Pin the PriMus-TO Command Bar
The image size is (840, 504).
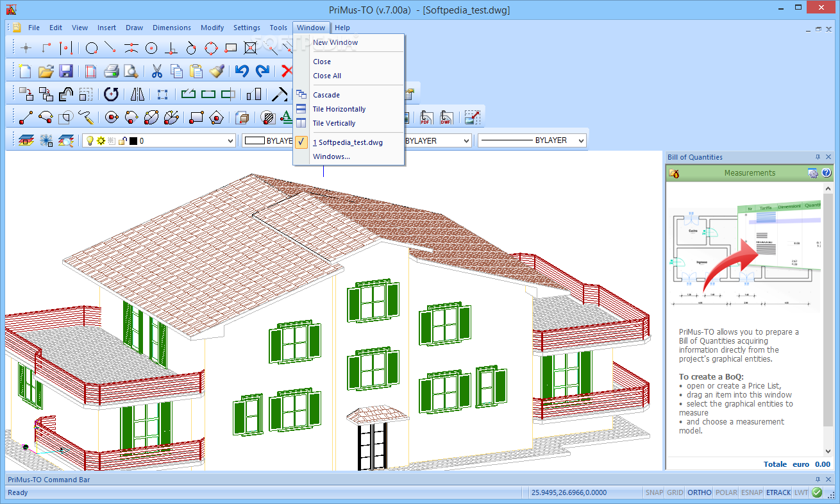pyautogui.click(x=818, y=479)
